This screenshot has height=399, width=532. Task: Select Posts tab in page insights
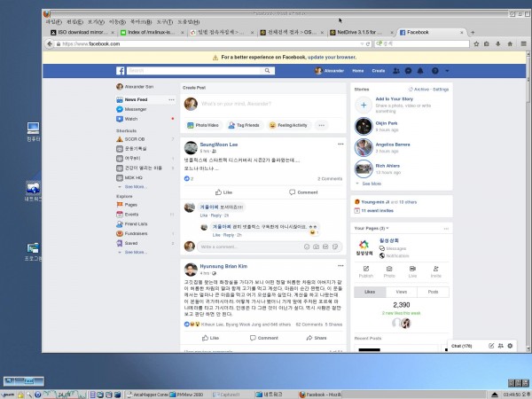point(433,292)
